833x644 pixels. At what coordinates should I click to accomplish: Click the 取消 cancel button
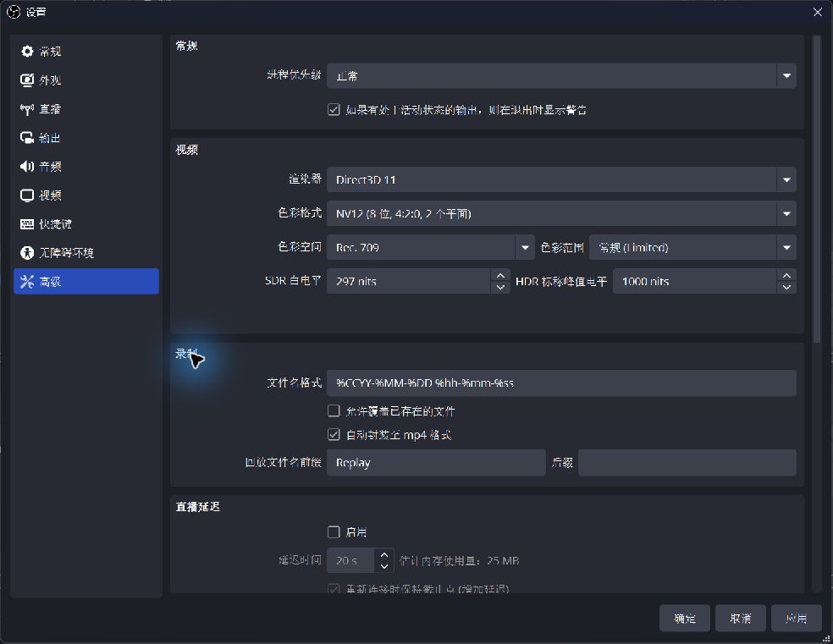click(x=741, y=619)
